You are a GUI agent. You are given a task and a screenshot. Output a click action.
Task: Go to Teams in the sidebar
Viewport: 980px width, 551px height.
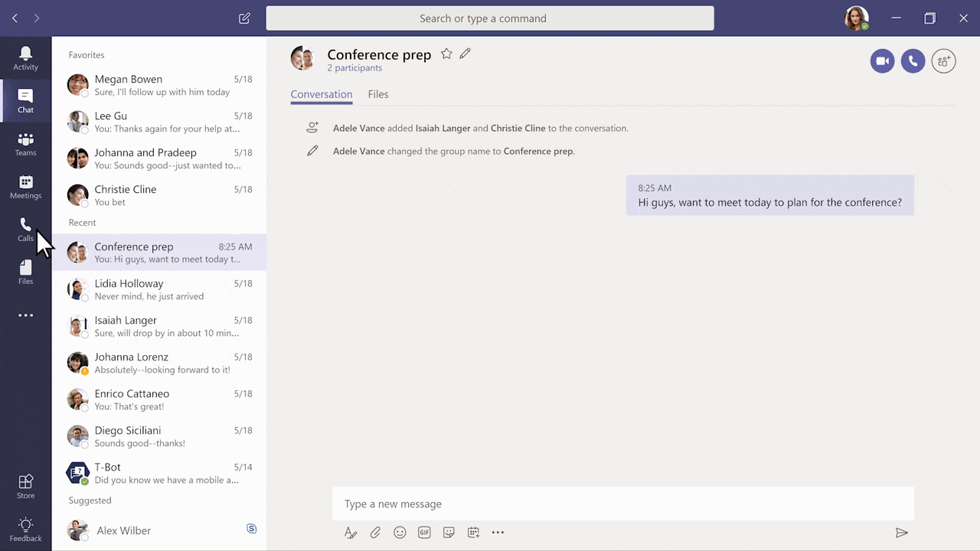click(25, 144)
